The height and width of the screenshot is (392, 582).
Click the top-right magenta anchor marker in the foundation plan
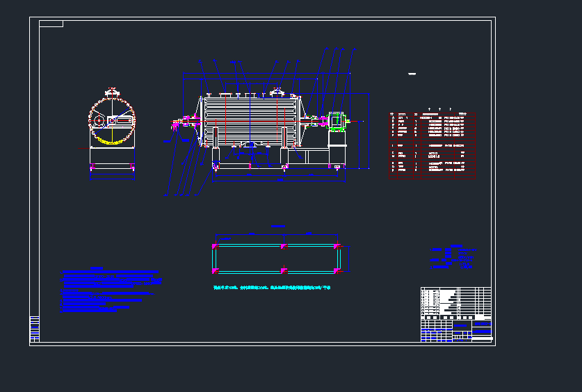pyautogui.click(x=337, y=246)
